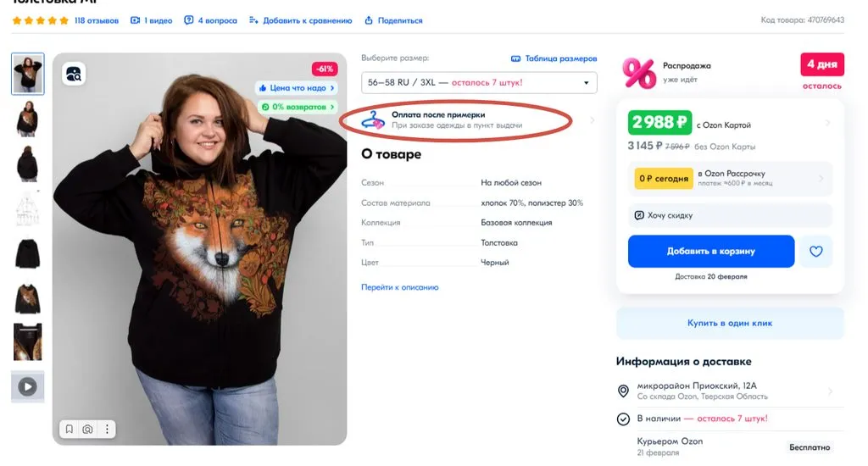Click the bookmark icon on the photo
Image resolution: width=868 pixels, height=466 pixels.
tap(70, 430)
